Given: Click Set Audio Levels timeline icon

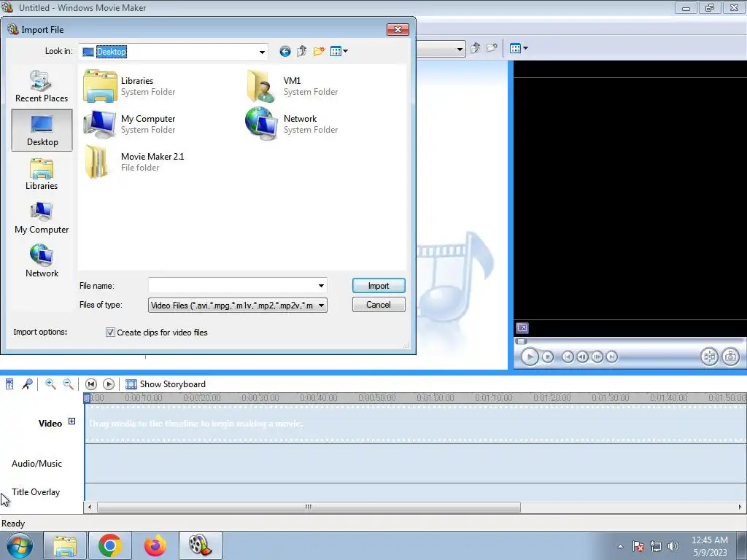Looking at the screenshot, I should pyautogui.click(x=9, y=384).
